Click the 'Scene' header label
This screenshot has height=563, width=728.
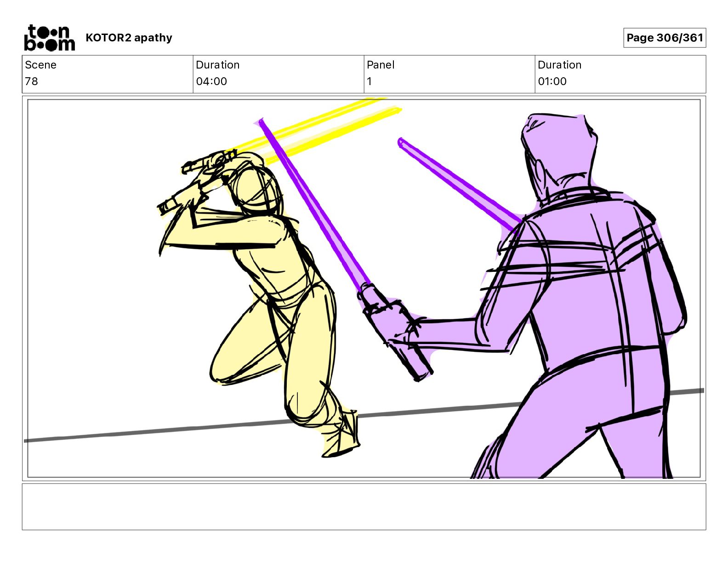point(40,65)
